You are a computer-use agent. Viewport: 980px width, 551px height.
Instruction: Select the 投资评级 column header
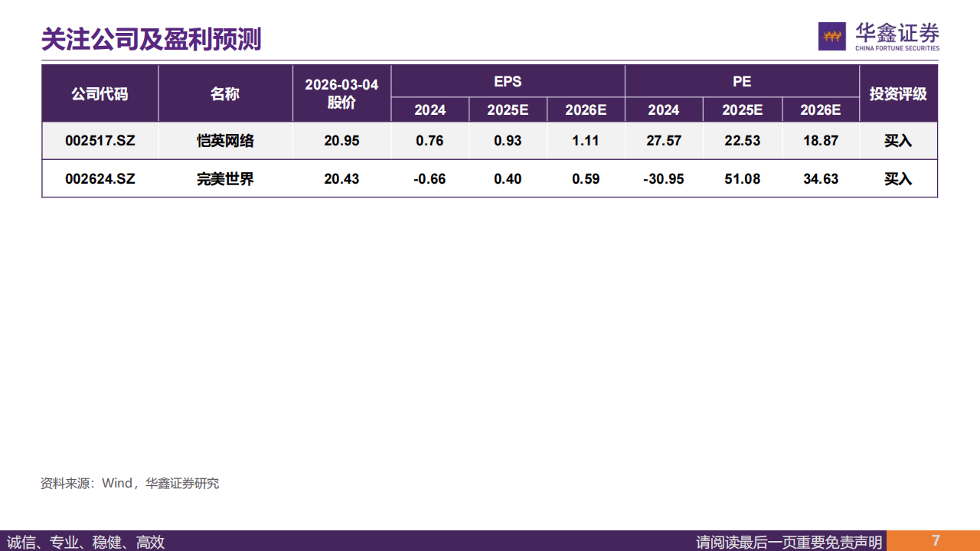[898, 93]
